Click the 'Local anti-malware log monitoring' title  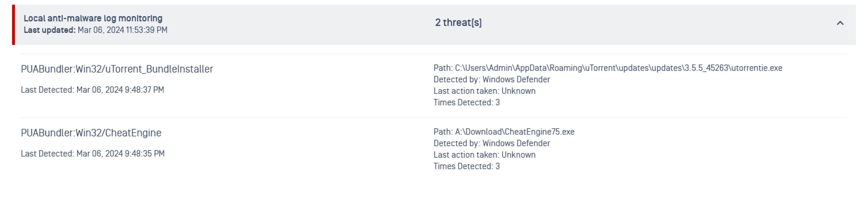pyautogui.click(x=93, y=18)
